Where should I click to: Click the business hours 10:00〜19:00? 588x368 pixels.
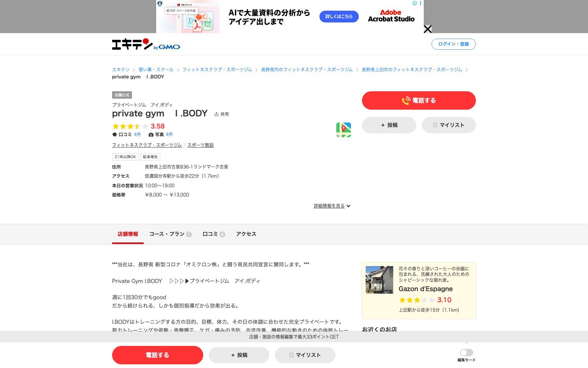[160, 186]
